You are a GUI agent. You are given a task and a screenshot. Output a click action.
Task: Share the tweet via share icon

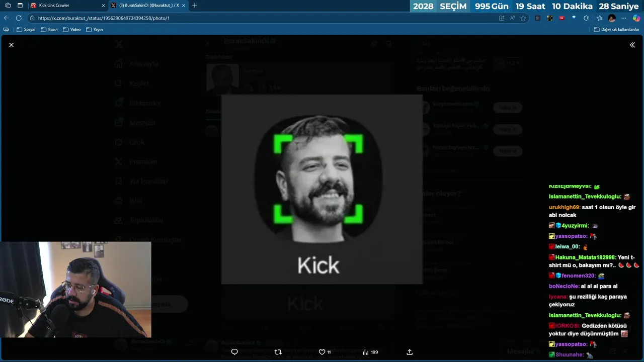(x=410, y=352)
